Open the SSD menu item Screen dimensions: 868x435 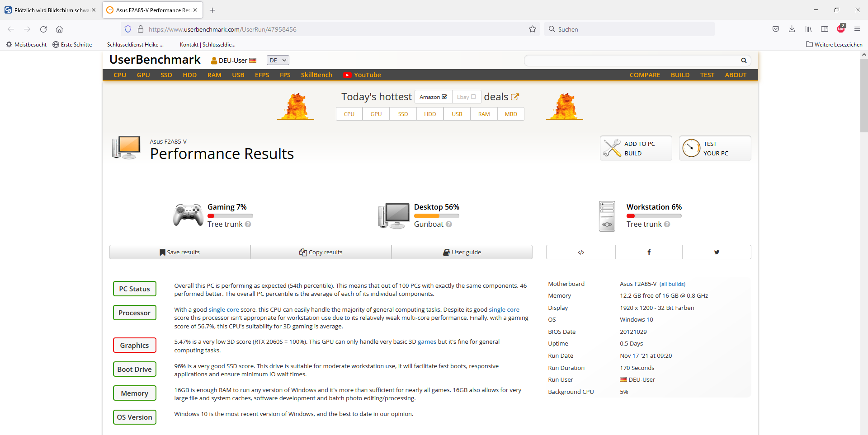(166, 75)
